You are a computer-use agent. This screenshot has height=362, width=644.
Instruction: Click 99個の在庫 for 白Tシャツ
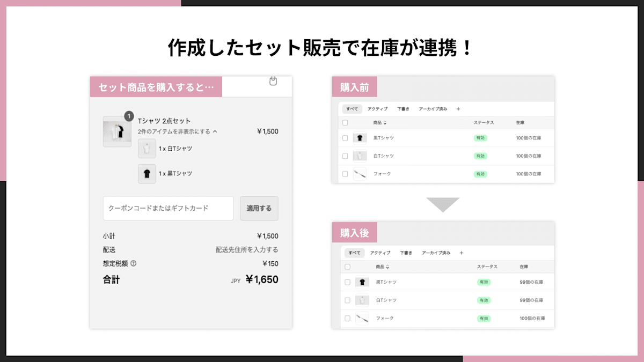click(x=531, y=300)
